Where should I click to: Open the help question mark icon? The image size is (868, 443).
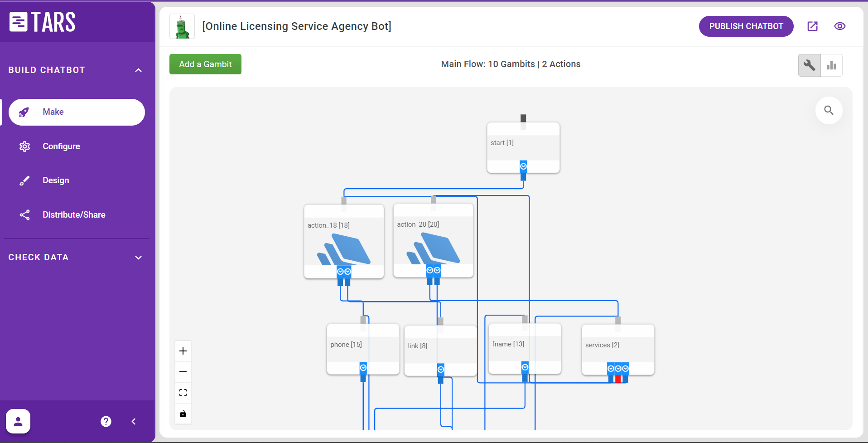(106, 421)
